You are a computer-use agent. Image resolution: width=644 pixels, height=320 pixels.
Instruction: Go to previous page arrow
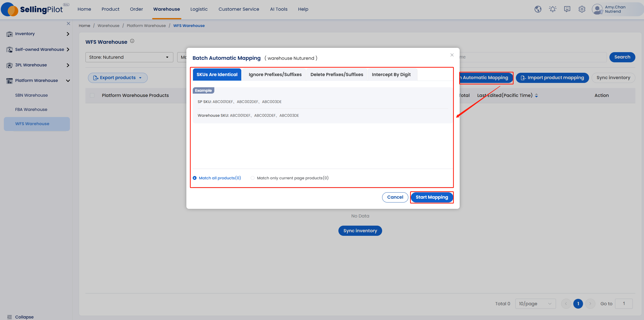[x=566, y=304]
